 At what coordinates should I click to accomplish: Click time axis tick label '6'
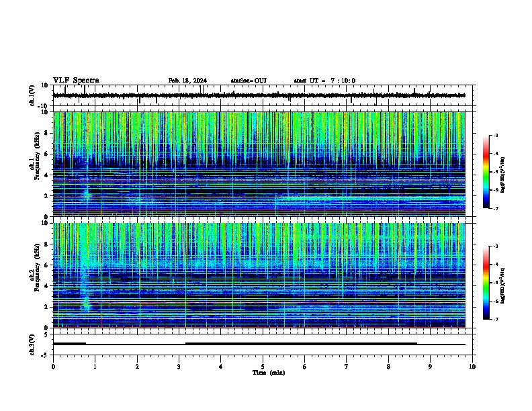point(304,367)
